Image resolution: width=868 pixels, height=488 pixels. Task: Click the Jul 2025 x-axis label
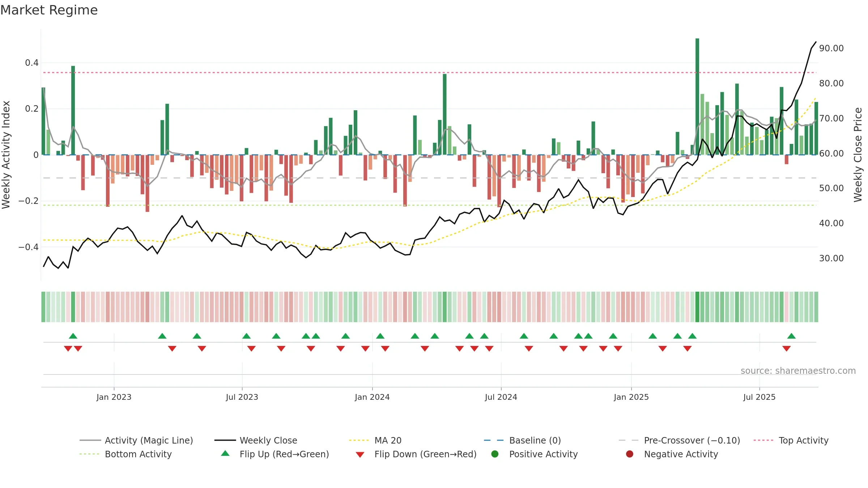pos(759,397)
